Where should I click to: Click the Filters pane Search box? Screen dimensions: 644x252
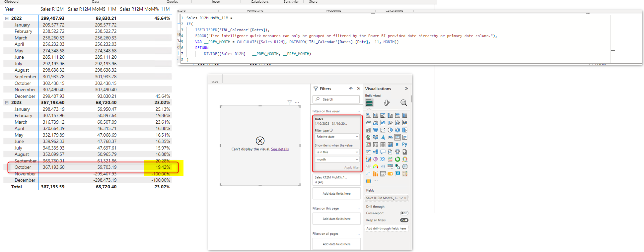(x=336, y=99)
